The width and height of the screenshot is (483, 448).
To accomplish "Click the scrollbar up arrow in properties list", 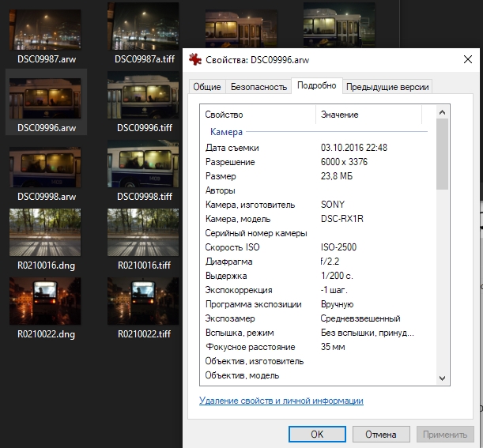I will 442,112.
